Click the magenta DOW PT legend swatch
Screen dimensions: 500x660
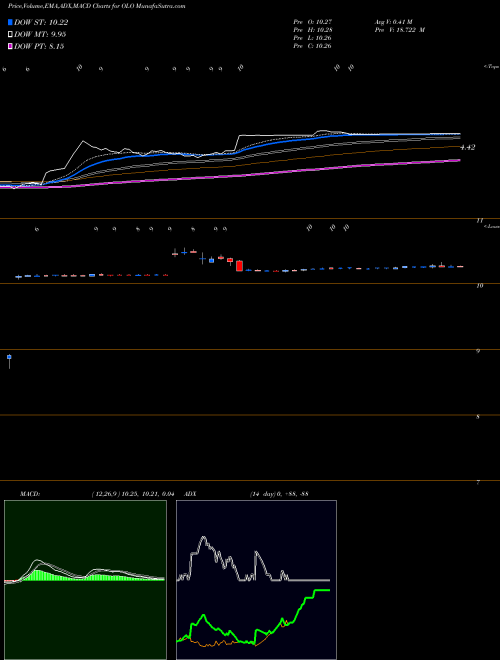click(x=11, y=46)
